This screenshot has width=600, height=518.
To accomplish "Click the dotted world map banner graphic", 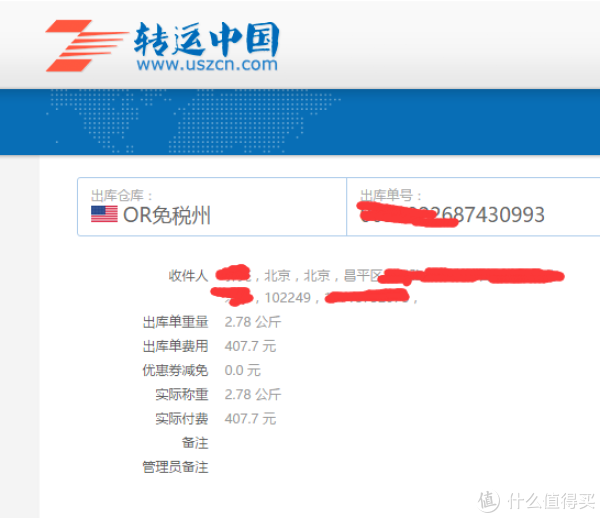I will [x=193, y=121].
